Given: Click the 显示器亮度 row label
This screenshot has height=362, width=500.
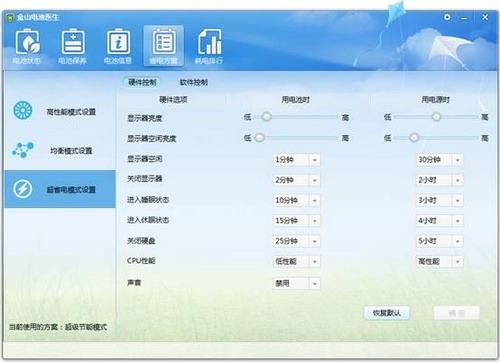Looking at the screenshot, I should coord(144,118).
